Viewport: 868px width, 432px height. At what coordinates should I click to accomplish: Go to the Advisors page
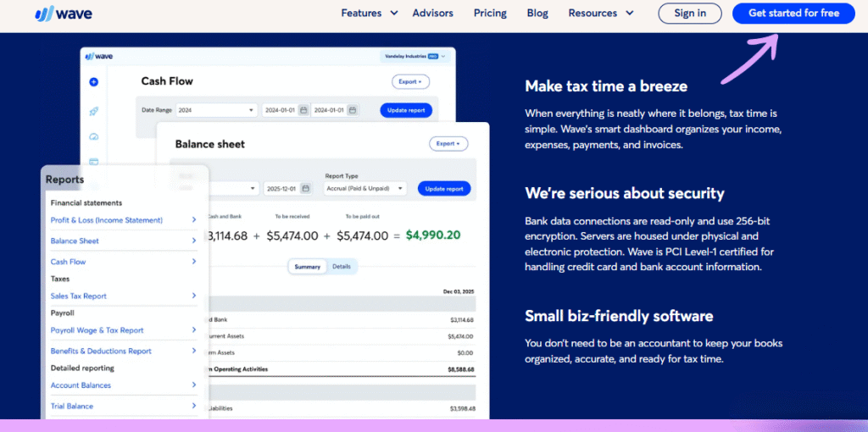433,14
